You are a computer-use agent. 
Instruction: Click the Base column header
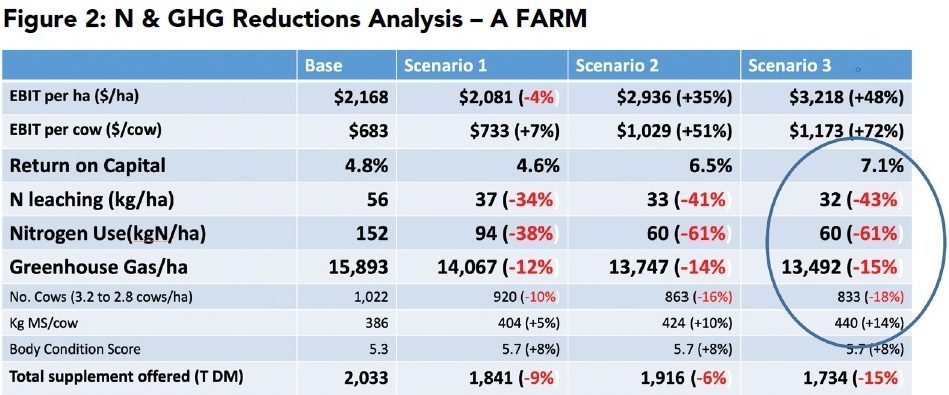[x=323, y=65]
